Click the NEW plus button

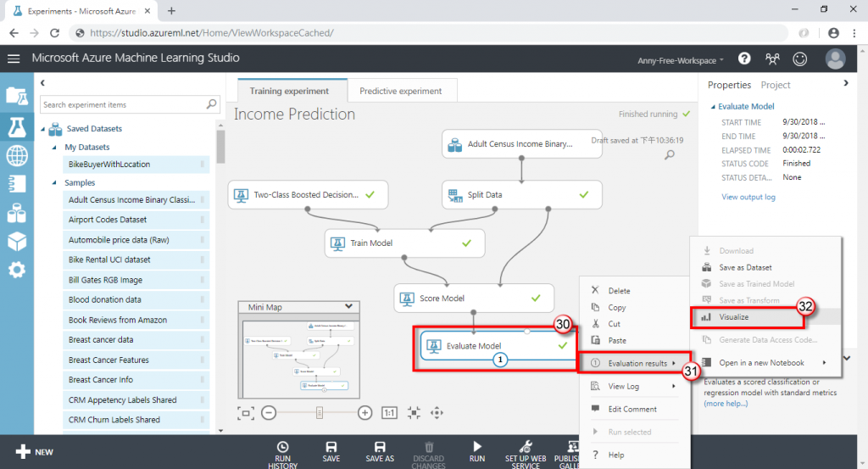pyautogui.click(x=34, y=452)
